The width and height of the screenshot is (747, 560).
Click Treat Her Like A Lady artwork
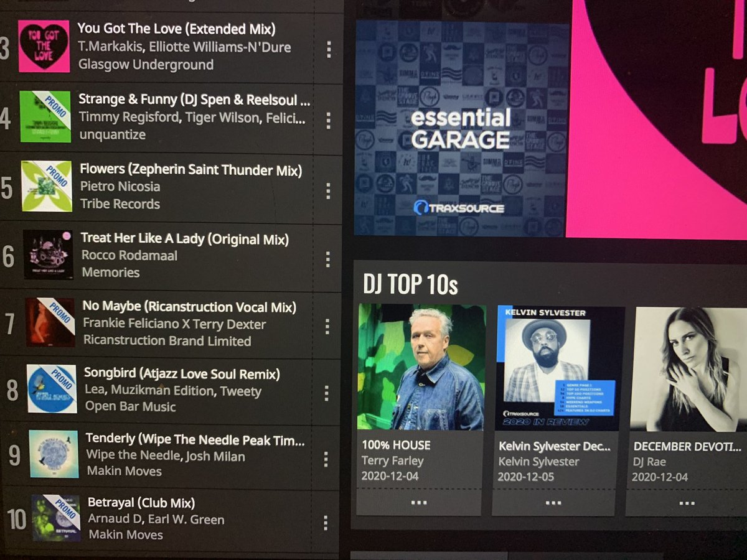[48, 254]
